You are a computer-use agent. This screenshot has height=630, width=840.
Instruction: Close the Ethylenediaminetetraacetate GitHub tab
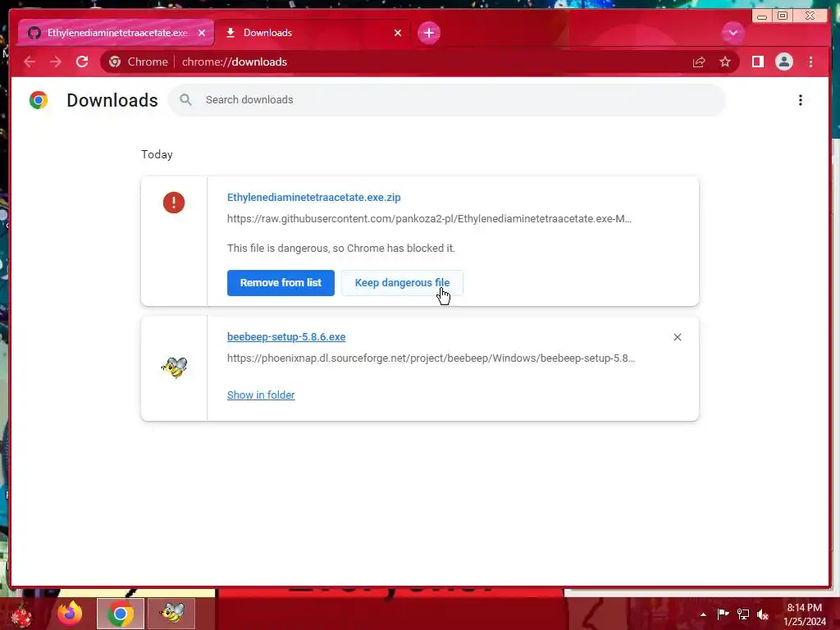click(202, 33)
